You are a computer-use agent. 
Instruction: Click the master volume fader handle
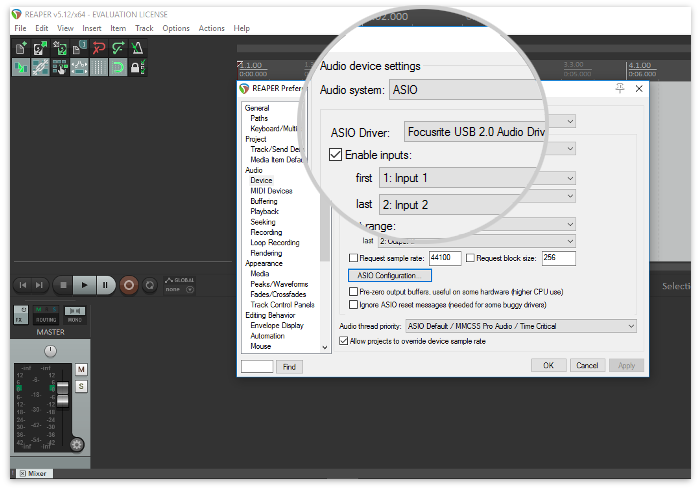(63, 394)
